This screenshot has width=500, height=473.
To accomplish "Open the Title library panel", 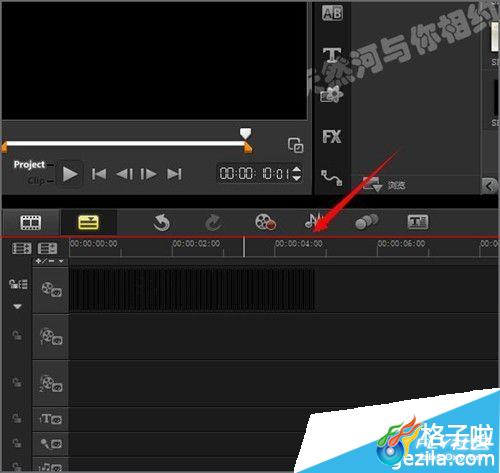I will tap(332, 54).
